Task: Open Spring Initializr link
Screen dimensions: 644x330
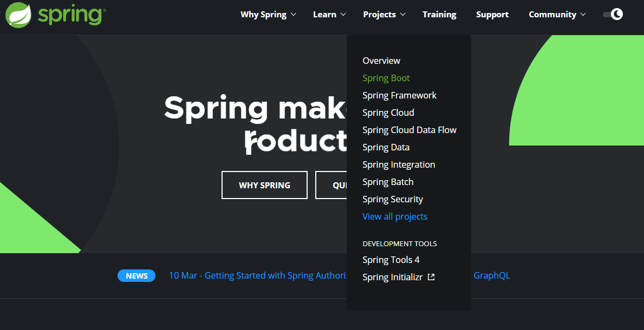Action: click(x=392, y=277)
